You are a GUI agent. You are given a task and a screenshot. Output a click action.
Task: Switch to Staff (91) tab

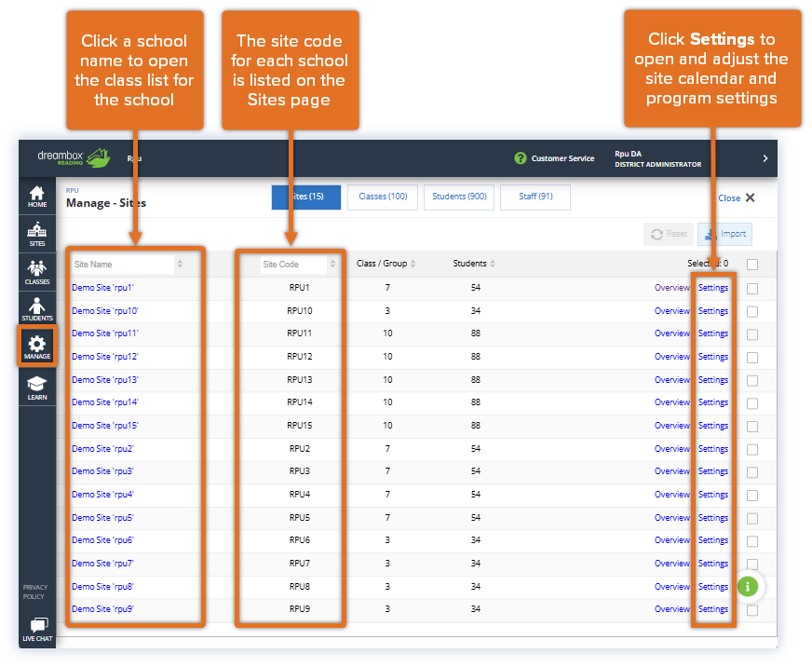[535, 197]
